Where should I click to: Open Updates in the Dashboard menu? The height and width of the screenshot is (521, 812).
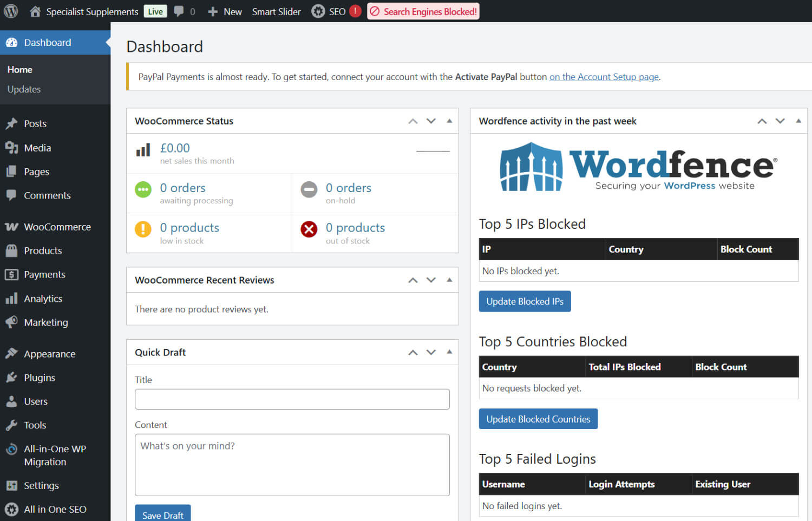click(24, 89)
